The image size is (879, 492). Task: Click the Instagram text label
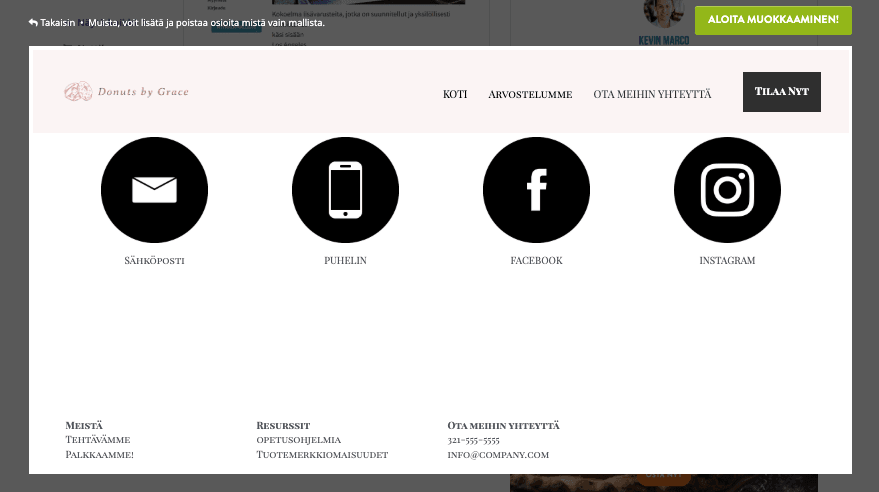[727, 261]
